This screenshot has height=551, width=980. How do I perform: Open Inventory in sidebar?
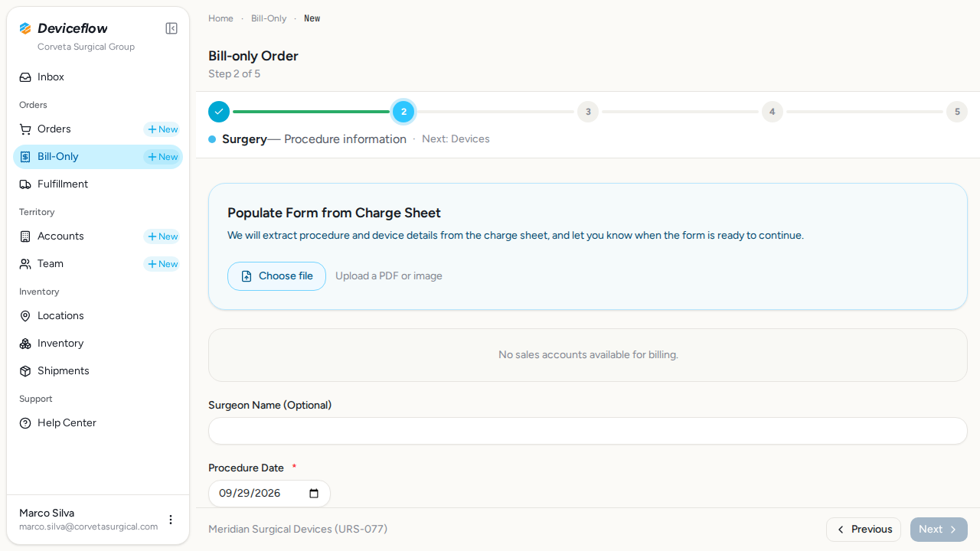(98, 344)
